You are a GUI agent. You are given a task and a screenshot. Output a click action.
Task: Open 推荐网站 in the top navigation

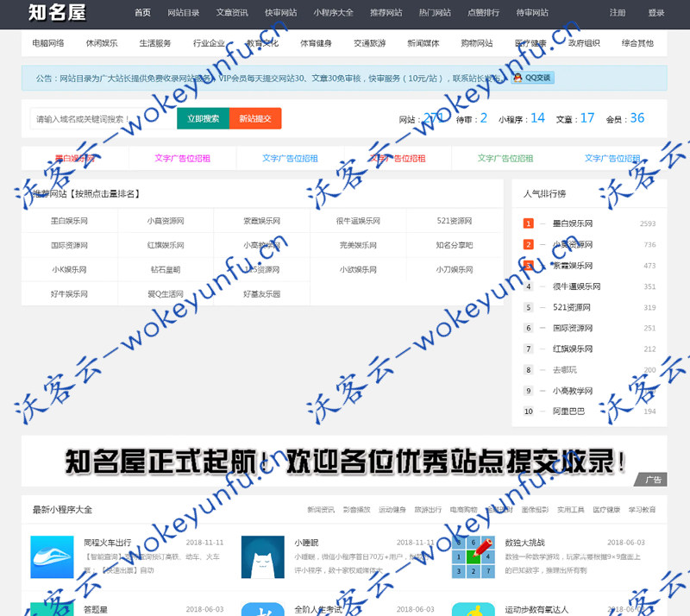click(386, 13)
